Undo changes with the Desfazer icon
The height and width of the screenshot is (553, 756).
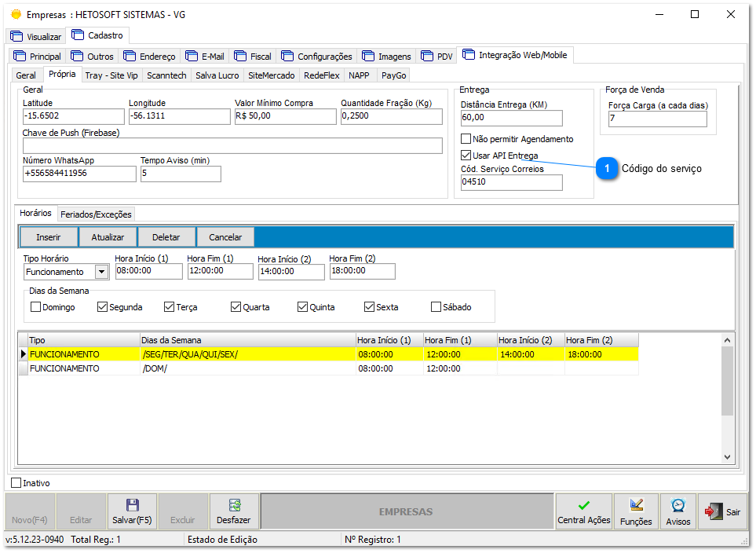click(x=233, y=511)
